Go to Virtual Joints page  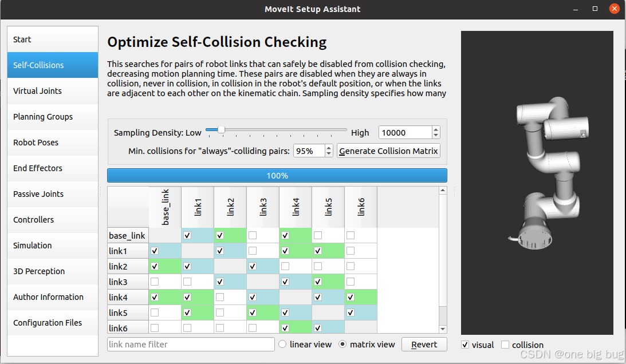click(53, 91)
